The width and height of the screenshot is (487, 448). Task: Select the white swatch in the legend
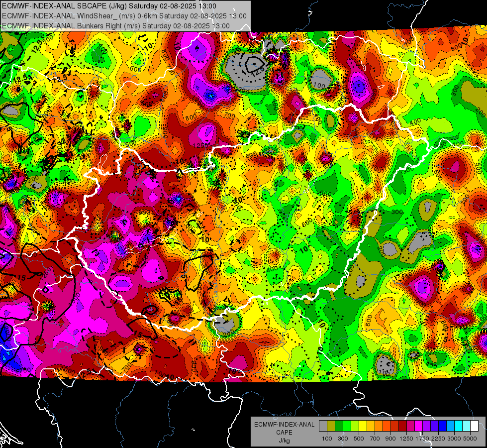474,426
